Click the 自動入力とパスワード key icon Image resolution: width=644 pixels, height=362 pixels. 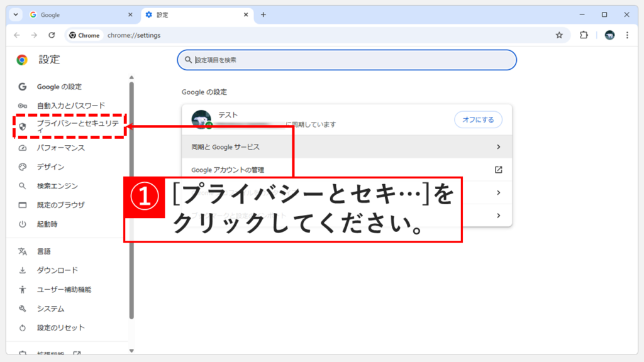(x=22, y=105)
